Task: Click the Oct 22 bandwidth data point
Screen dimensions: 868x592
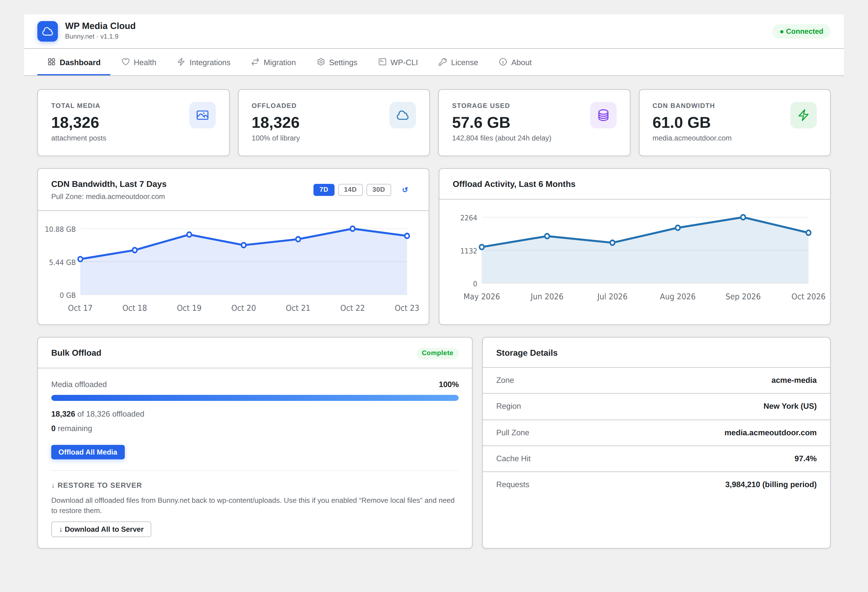Action: coord(352,228)
